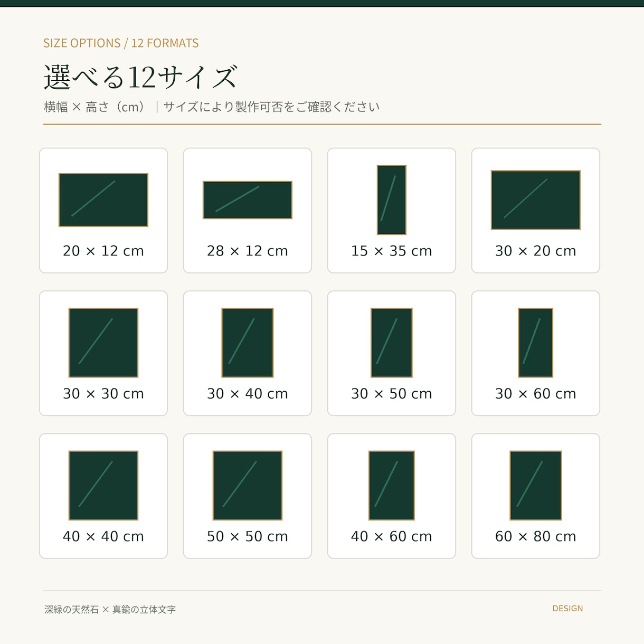Click the '40 × 60 cm' label text
This screenshot has height=644, width=644.
[392, 536]
